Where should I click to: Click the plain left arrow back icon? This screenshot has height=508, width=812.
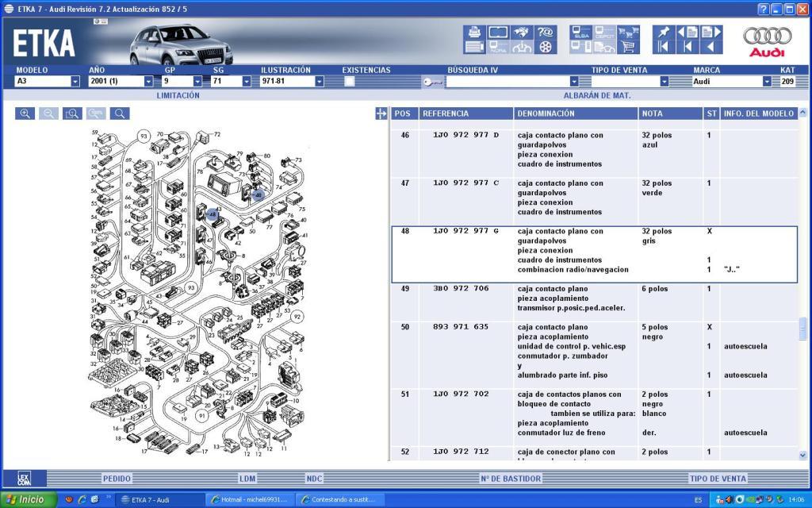(x=711, y=47)
